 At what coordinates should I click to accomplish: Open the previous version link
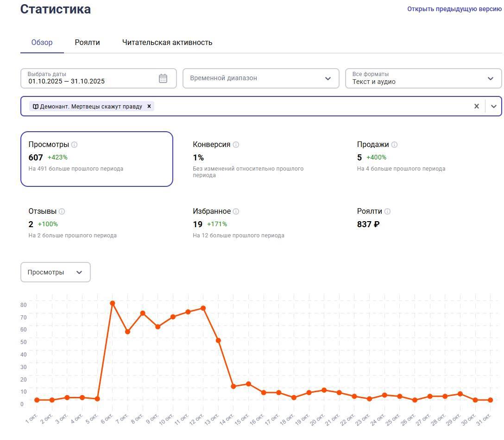454,9
